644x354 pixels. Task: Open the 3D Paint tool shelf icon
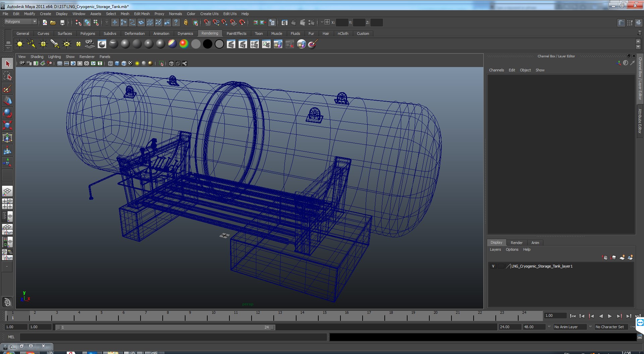point(313,44)
